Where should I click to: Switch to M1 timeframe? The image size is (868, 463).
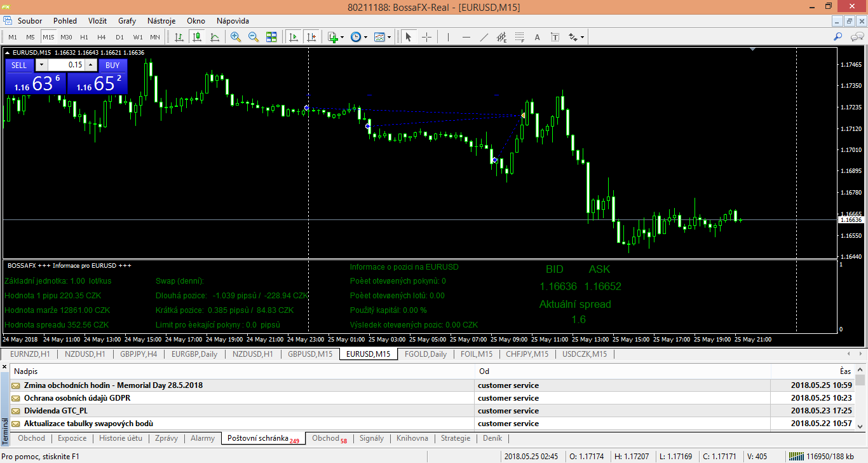click(13, 37)
